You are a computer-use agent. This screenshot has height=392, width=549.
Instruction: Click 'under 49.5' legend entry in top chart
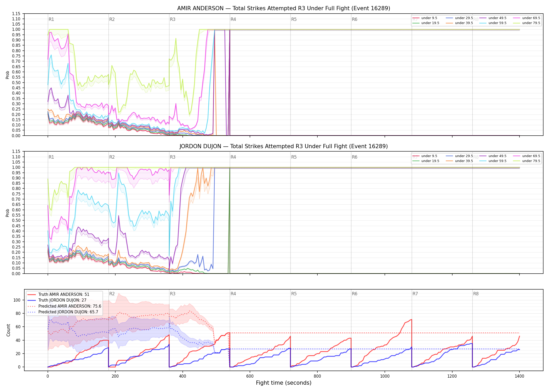(493, 18)
